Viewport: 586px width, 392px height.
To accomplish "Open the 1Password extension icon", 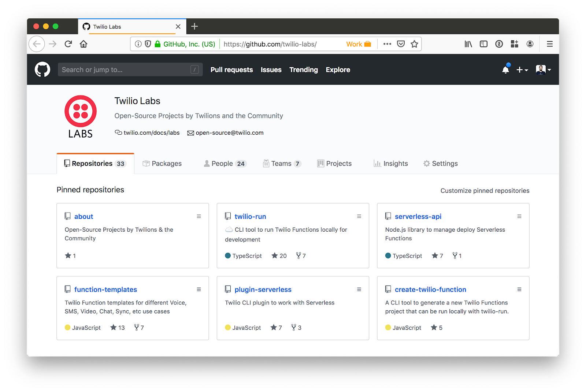I will (499, 44).
